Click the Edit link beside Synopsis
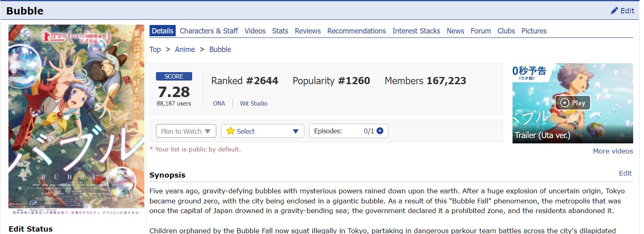The image size is (644, 234). point(625,173)
